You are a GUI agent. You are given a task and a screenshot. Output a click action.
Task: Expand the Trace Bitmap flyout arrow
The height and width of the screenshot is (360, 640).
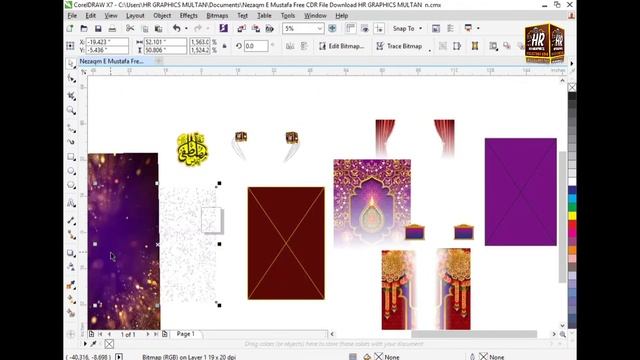(x=429, y=51)
